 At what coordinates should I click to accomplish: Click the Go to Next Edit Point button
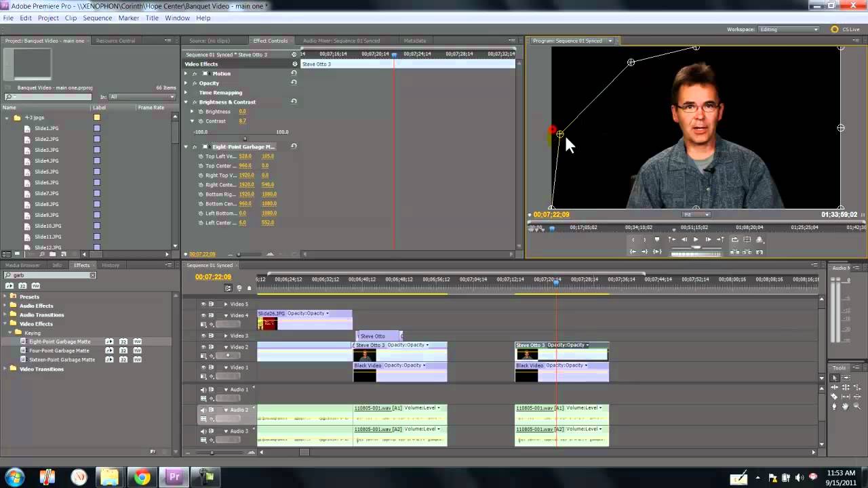point(721,239)
